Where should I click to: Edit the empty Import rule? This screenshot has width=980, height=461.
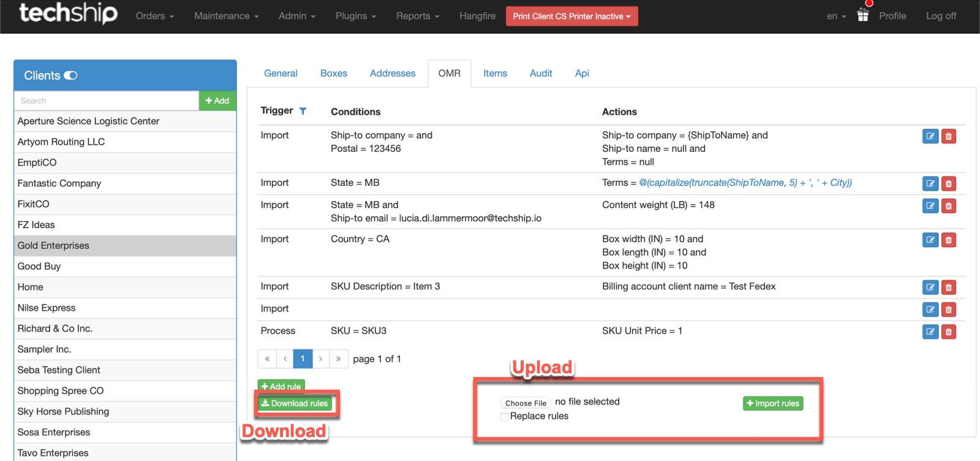coord(930,310)
